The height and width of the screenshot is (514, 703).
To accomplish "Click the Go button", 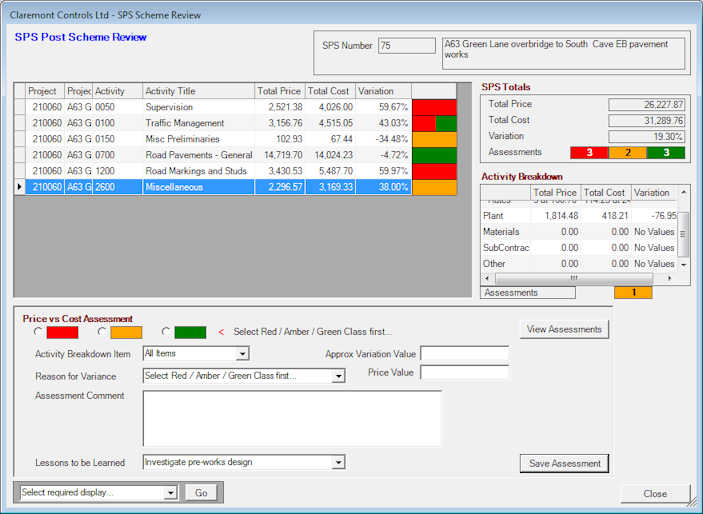I will (201, 492).
